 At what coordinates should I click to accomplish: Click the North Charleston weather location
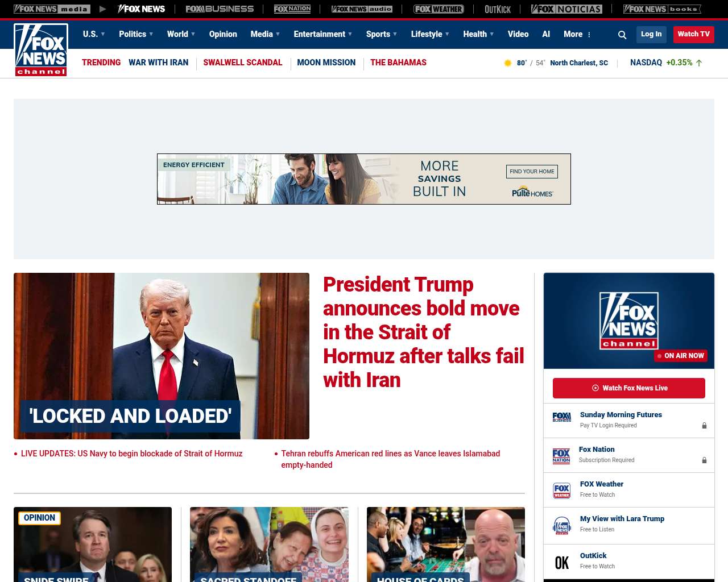pyautogui.click(x=579, y=63)
